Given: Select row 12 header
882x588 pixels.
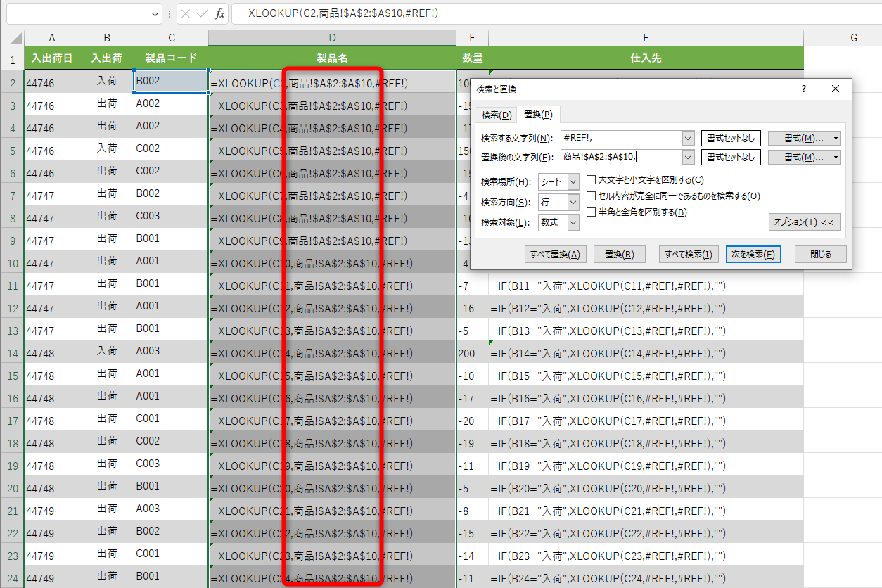Looking at the screenshot, I should tap(12, 308).
